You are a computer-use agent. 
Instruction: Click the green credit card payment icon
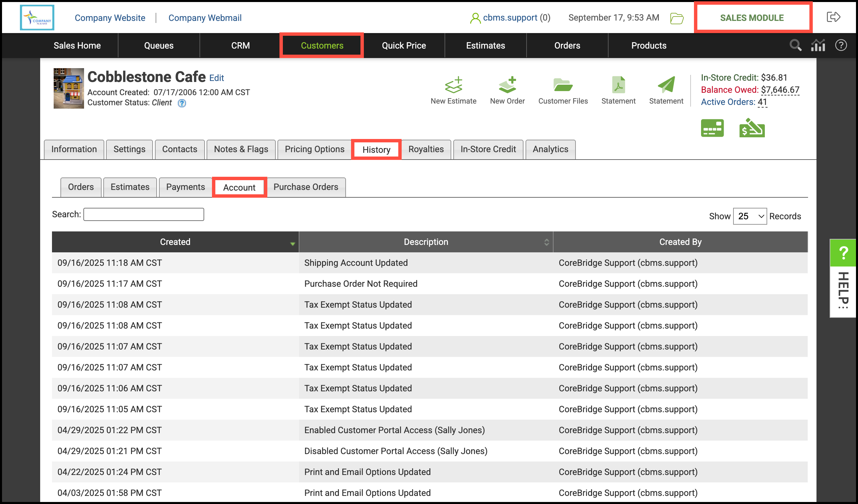click(x=712, y=128)
